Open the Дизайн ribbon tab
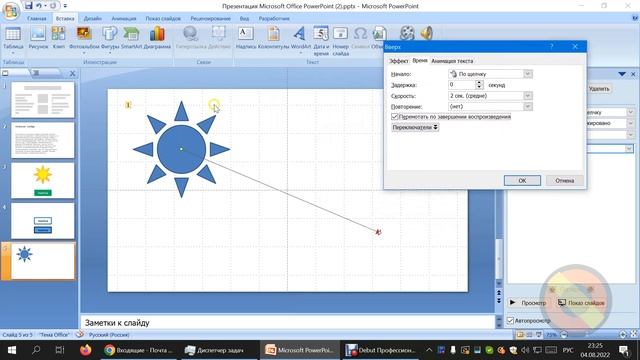Screen dimensions: 640x360 pyautogui.click(x=93, y=18)
